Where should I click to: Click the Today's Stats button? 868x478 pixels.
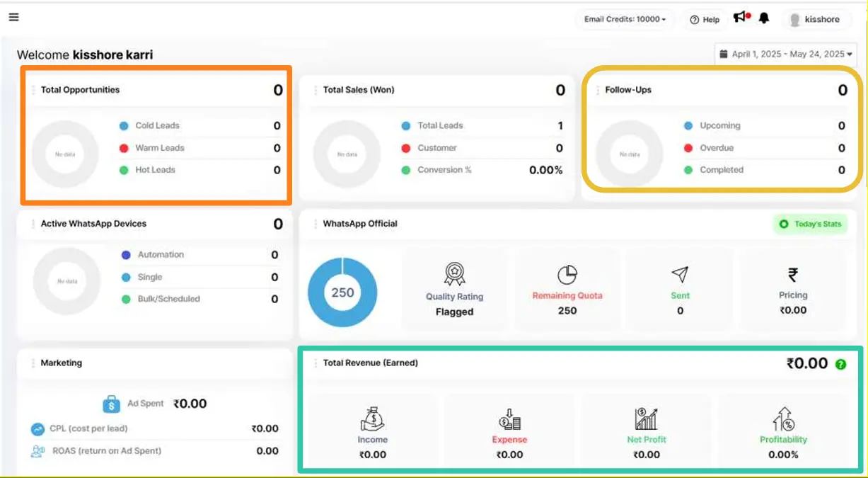pyautogui.click(x=810, y=224)
